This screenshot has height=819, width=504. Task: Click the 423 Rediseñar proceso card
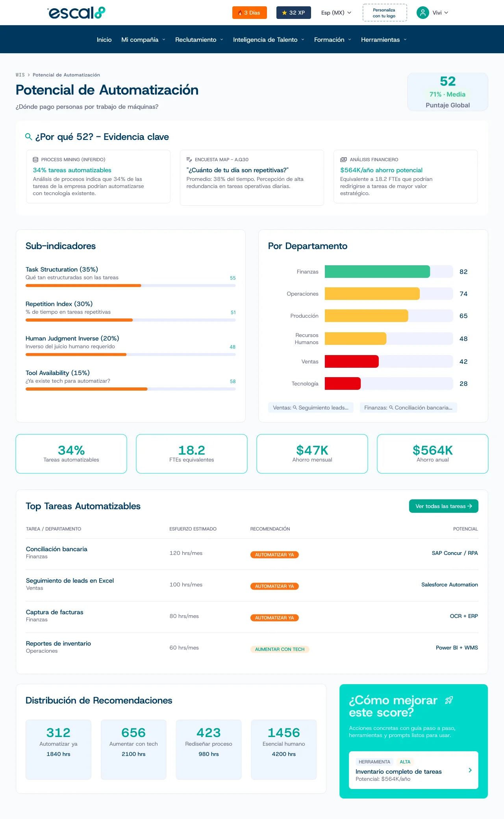pyautogui.click(x=209, y=750)
